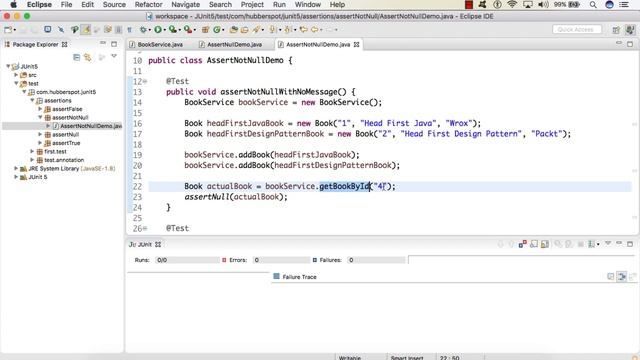
Task: Close the AssertNotNullDemo.java tab
Action: (356, 44)
